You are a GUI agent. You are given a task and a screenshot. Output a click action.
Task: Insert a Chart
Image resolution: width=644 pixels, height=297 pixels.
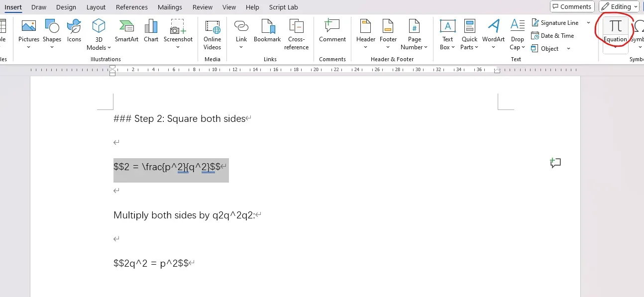[151, 31]
